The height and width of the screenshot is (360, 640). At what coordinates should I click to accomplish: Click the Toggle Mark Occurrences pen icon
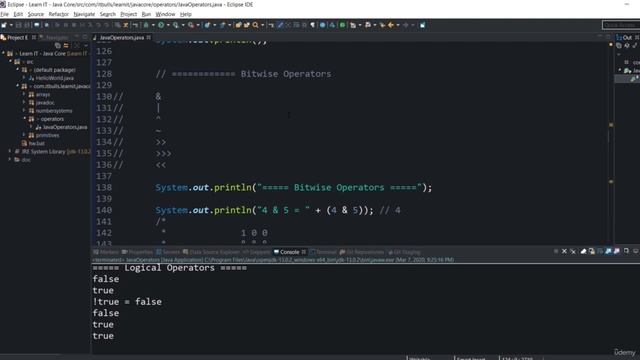coord(280,25)
